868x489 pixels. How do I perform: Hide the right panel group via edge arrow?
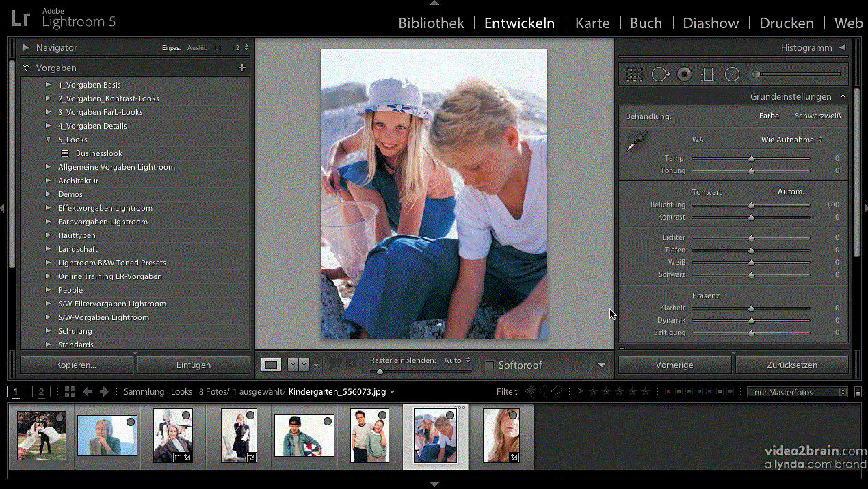(x=865, y=208)
